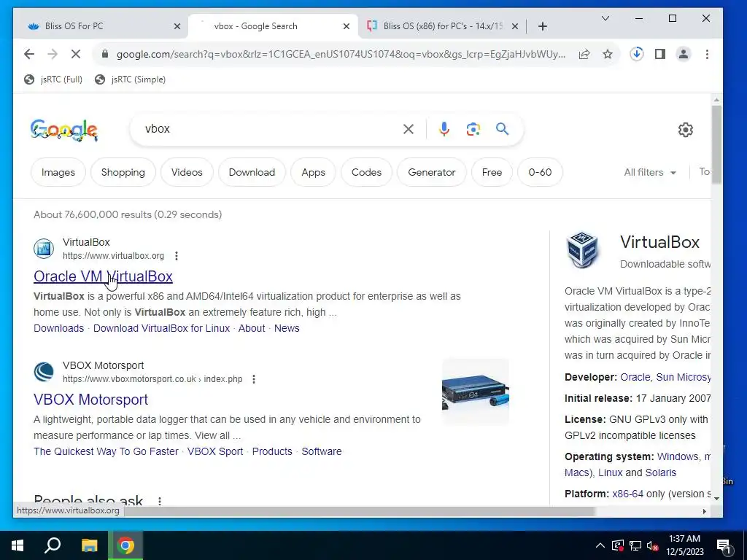This screenshot has height=560, width=747.
Task: Select the Apps filter chip
Action: [x=314, y=172]
